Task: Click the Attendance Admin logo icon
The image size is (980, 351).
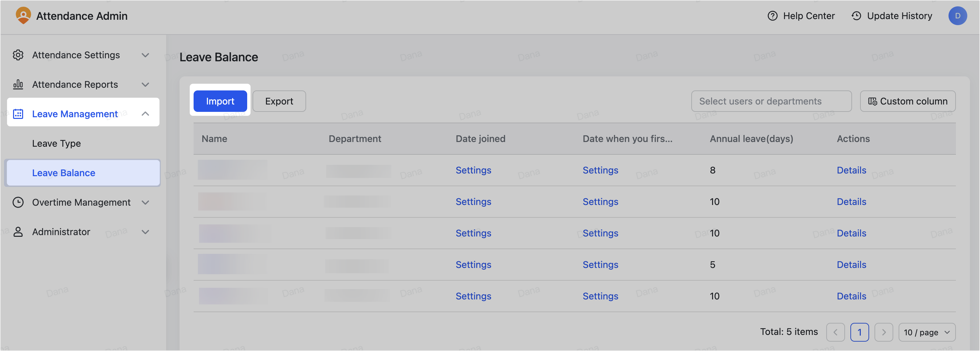Action: pos(23,16)
